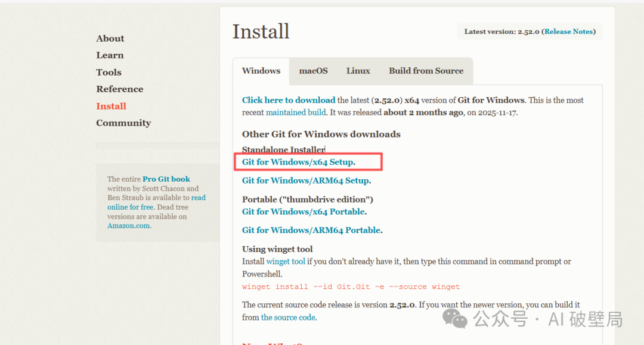Select Install in the sidebar navigation
This screenshot has width=644, height=345.
click(x=111, y=106)
